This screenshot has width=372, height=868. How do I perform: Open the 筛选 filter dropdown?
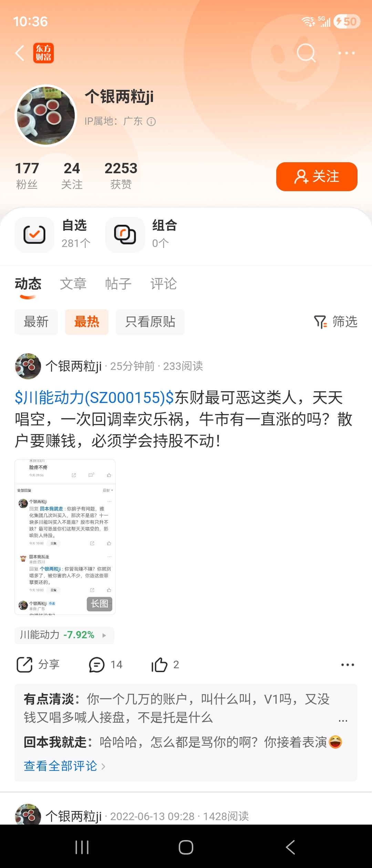[335, 322]
